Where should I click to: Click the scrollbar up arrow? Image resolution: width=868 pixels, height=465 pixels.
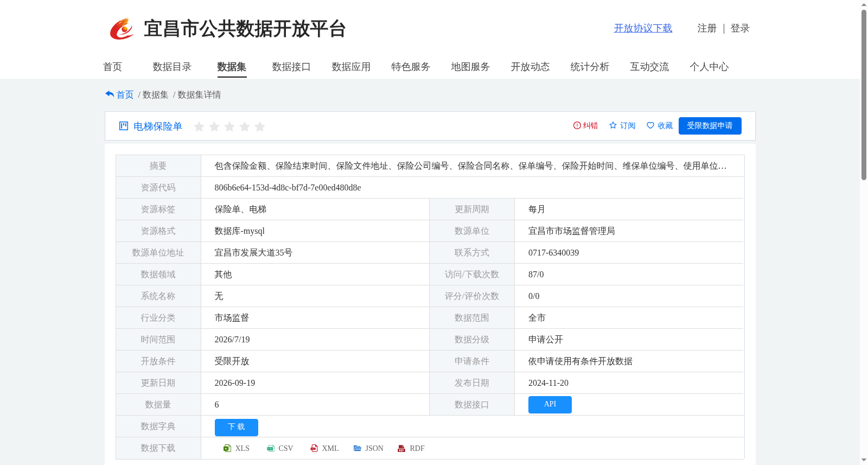[864, 4]
